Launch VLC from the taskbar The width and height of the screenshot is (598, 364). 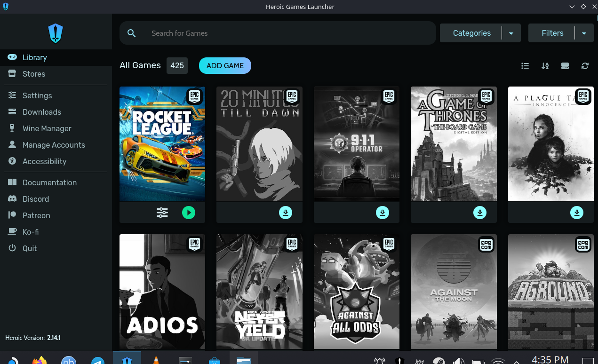click(155, 360)
